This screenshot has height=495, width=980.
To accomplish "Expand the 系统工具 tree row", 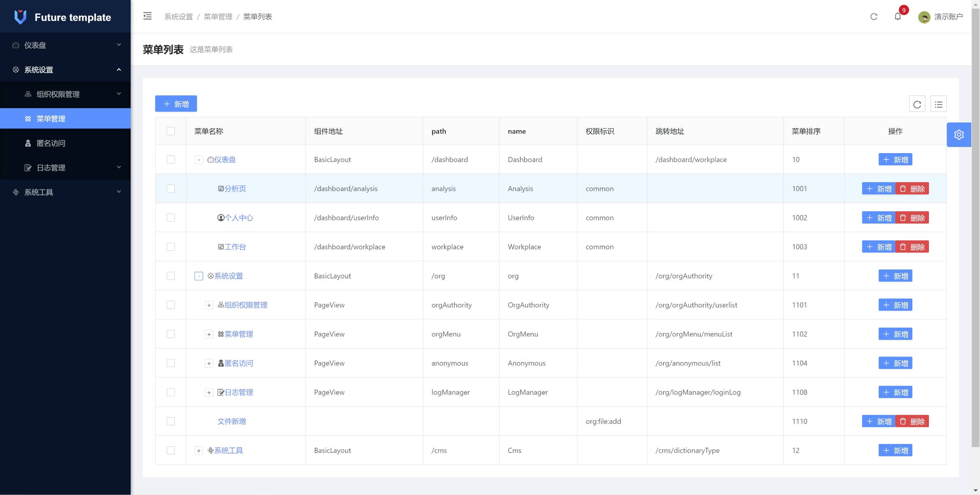I will (199, 450).
